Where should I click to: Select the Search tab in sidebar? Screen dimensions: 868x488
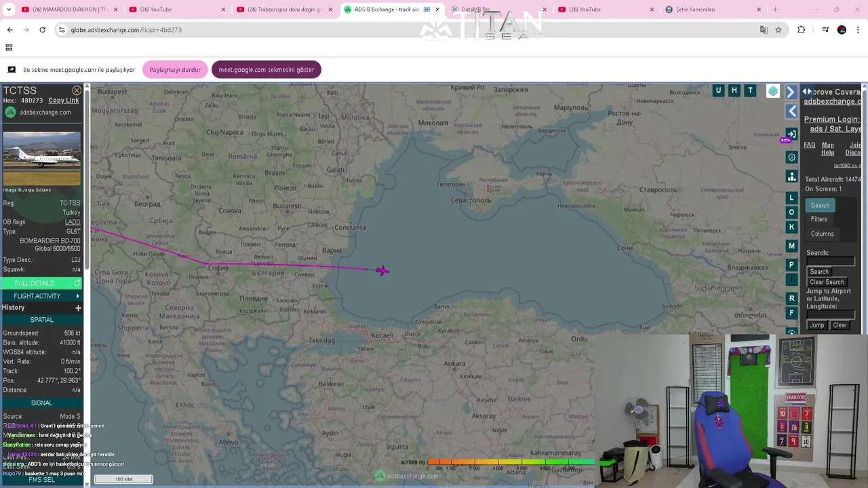[820, 205]
